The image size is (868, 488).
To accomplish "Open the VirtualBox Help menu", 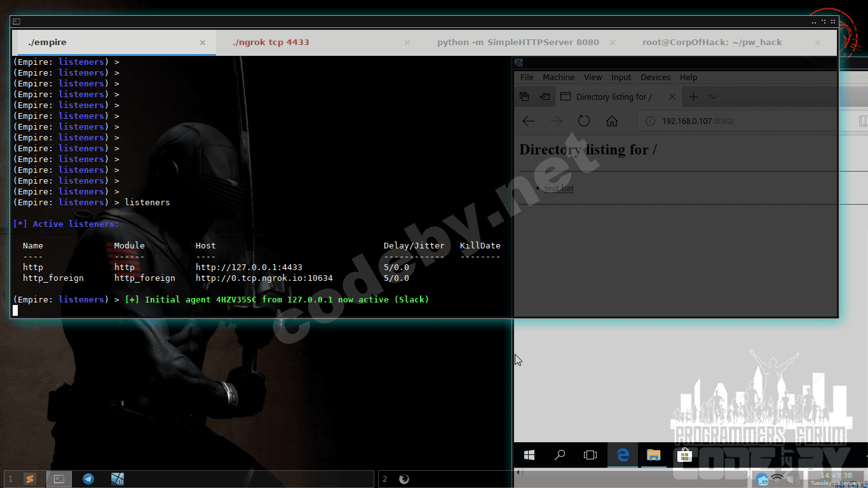I will click(689, 78).
